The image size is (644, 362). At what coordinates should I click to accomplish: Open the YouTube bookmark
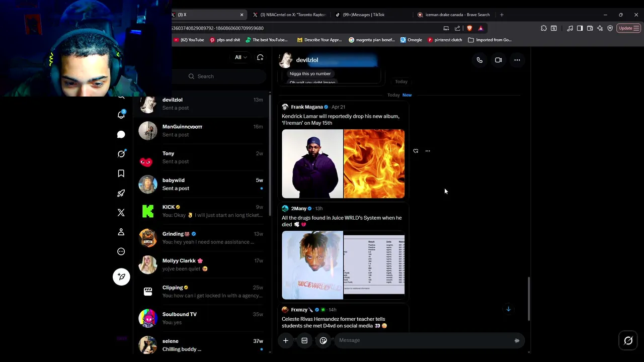coord(189,40)
